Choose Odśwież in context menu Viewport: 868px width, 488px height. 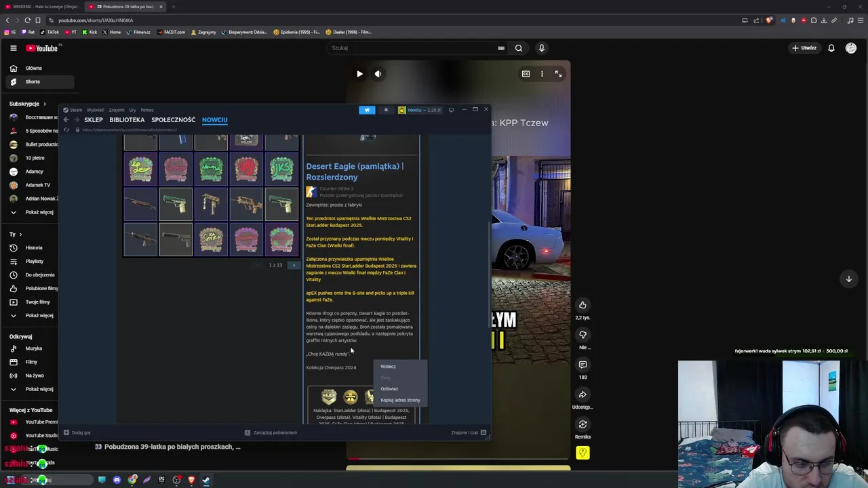[400, 389]
